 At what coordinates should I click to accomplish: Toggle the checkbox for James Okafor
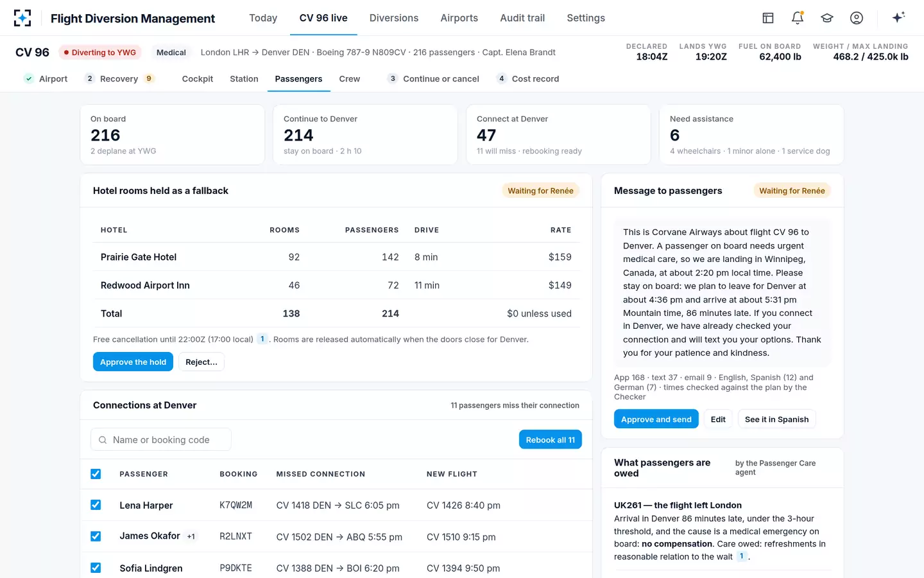96,536
